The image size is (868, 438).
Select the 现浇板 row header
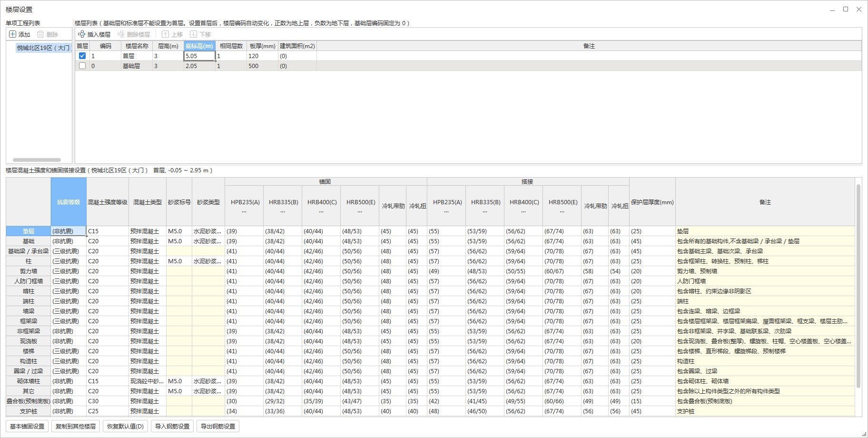click(x=29, y=341)
